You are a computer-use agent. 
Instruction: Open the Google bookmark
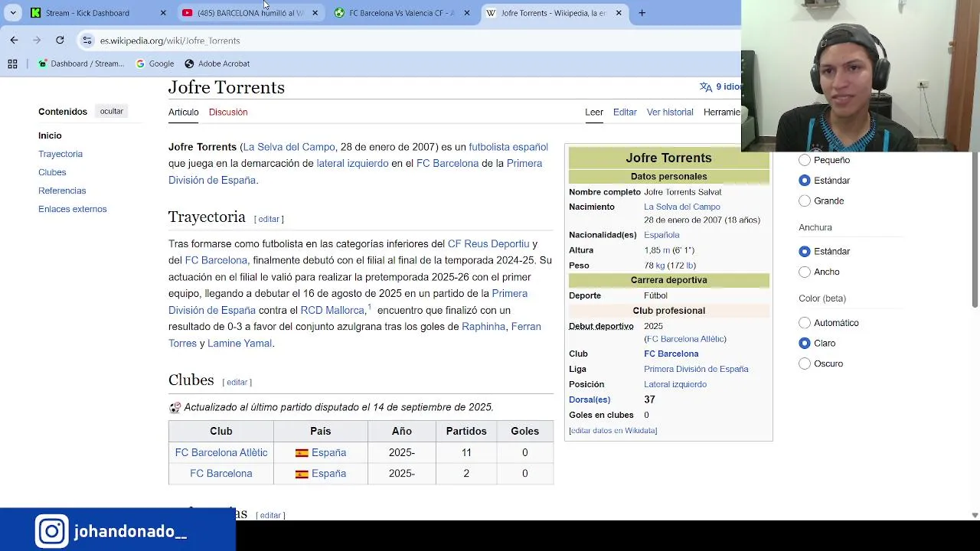pyautogui.click(x=155, y=64)
